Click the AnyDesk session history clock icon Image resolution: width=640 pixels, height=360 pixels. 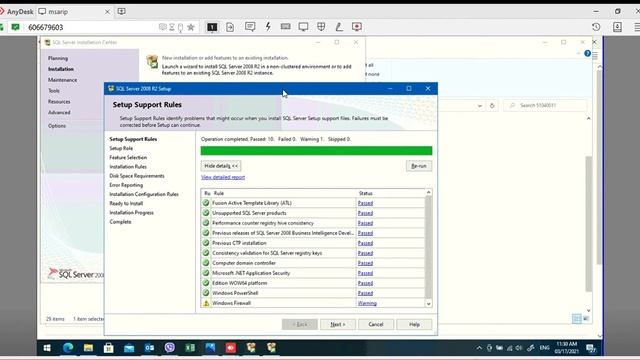pos(596,27)
